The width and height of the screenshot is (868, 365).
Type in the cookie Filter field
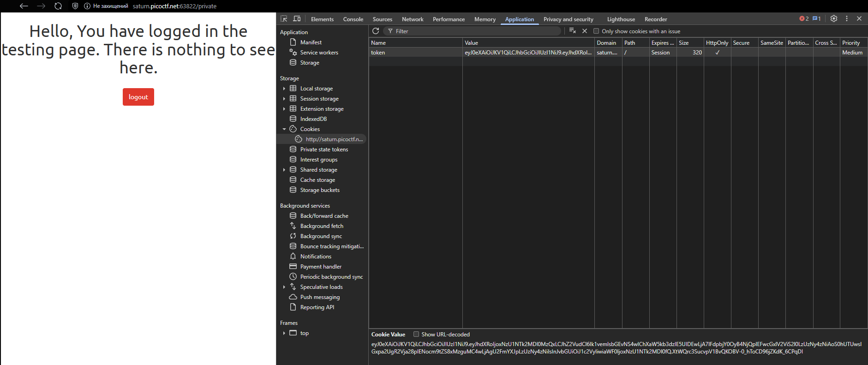[475, 31]
